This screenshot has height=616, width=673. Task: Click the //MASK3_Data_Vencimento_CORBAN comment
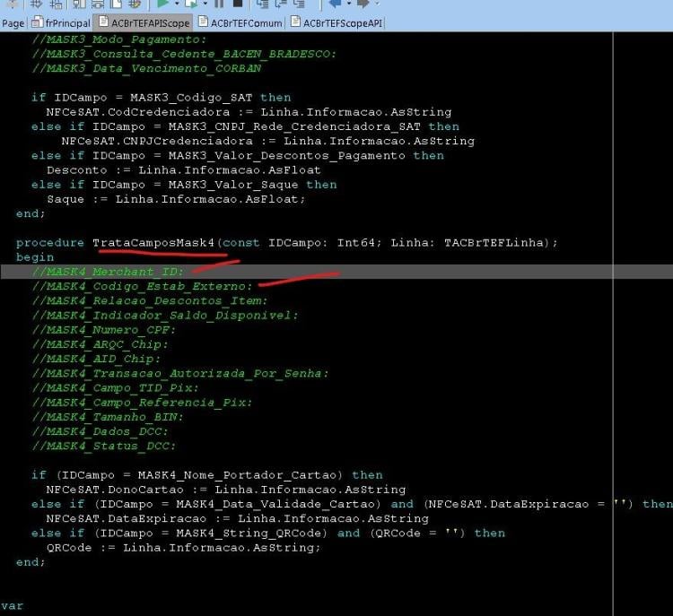(x=146, y=69)
